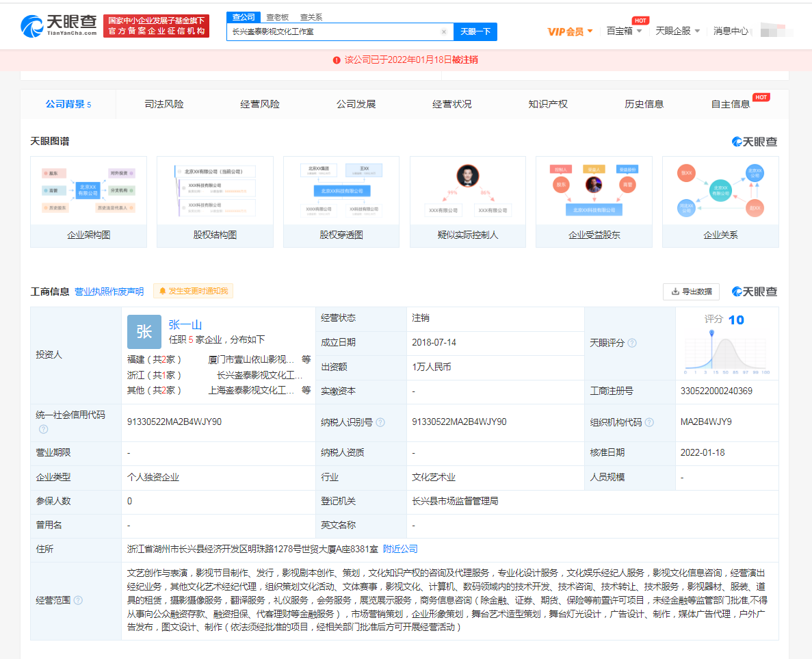Click help icon next to 天眼评分
Screen dimensions: 812x659
(632, 343)
